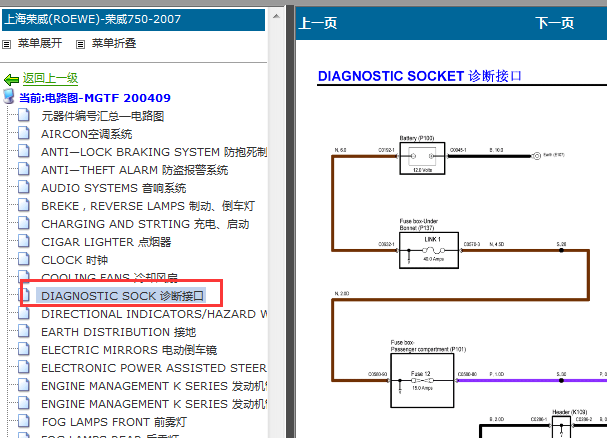Viewport: 607px width, 438px height.
Task: Open BREKE, REVERSE LAMPS 制动、倒车灯
Action: click(x=148, y=206)
